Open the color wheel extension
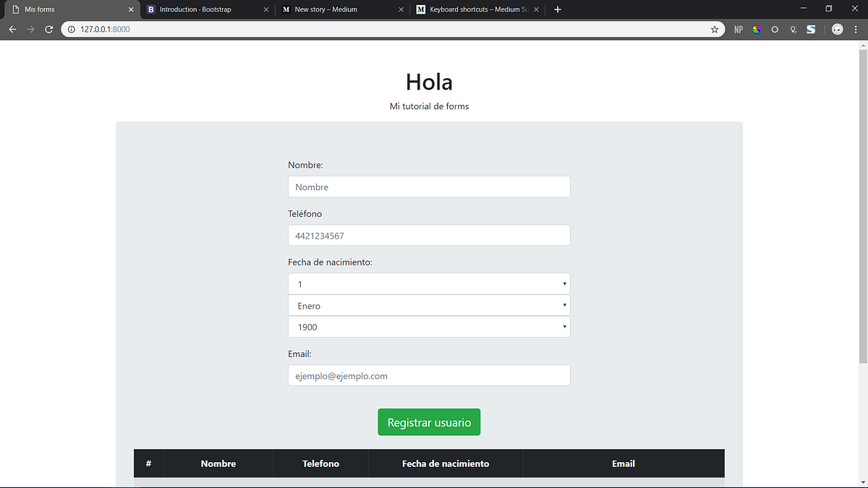Image resolution: width=868 pixels, height=488 pixels. tap(757, 30)
